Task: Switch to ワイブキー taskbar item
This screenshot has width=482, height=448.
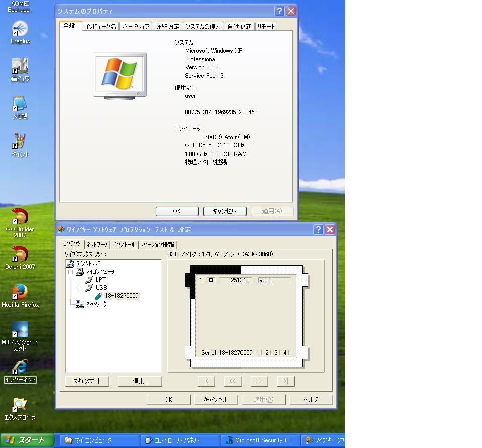Action: (x=323, y=440)
